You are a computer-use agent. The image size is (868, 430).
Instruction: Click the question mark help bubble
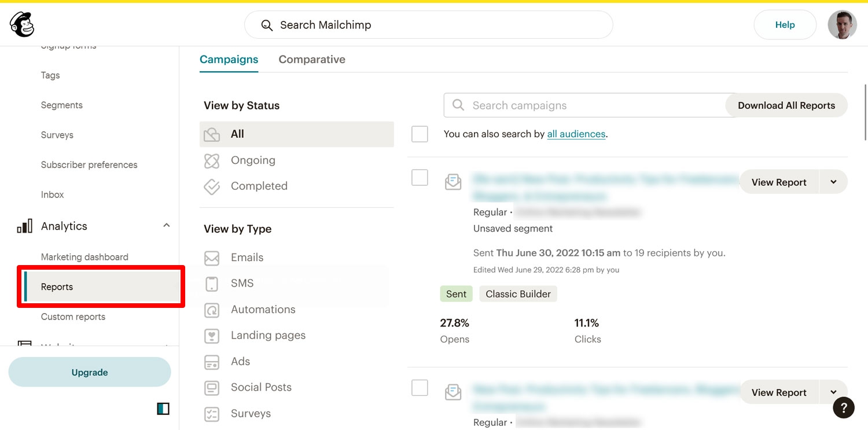(x=844, y=407)
